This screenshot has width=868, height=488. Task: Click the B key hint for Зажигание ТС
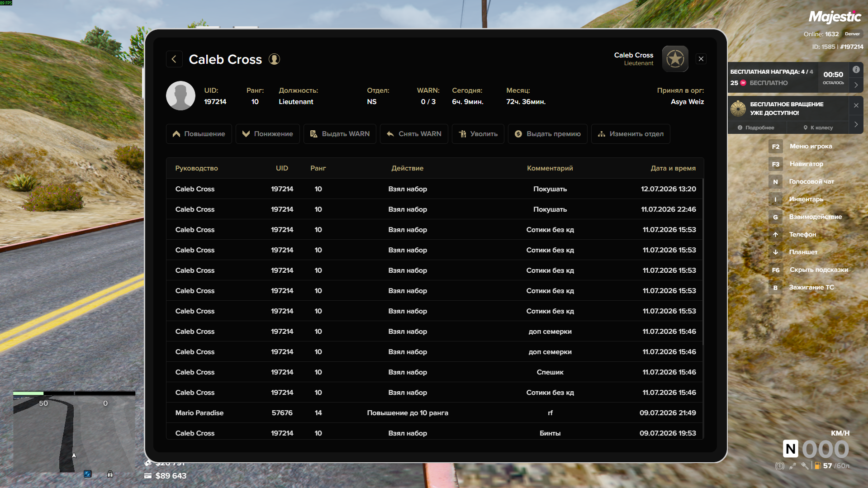tap(776, 288)
